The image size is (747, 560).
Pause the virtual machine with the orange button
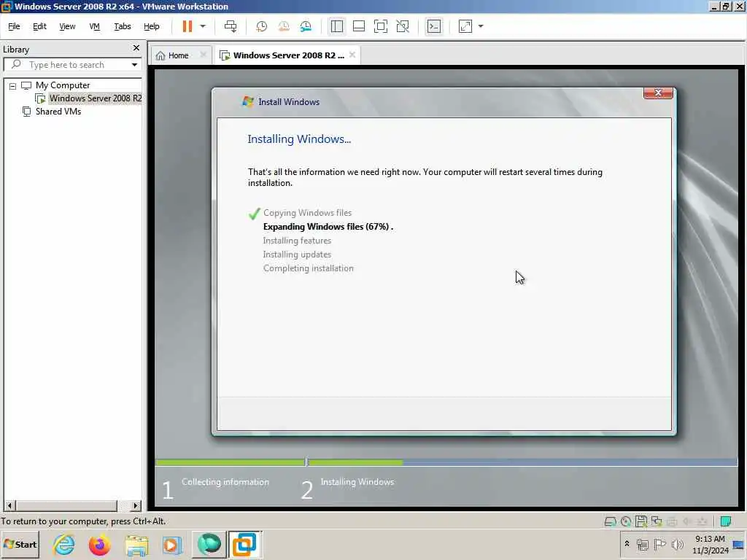(187, 26)
